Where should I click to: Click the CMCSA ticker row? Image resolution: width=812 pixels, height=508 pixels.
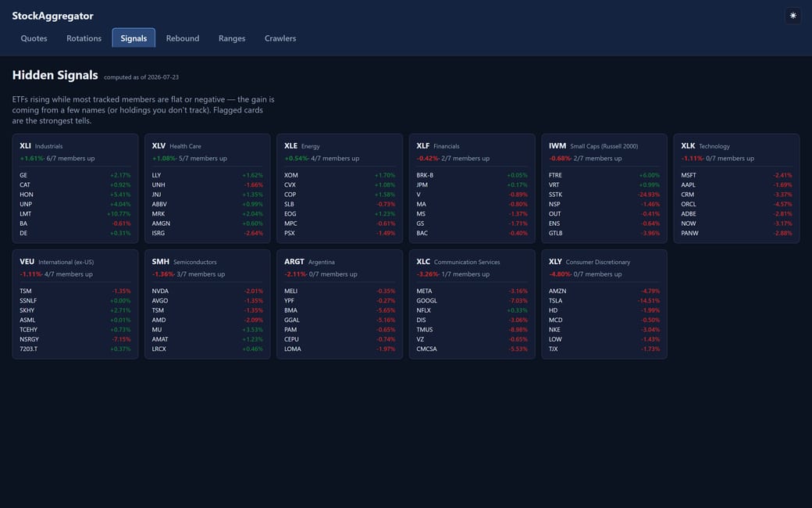[472, 349]
